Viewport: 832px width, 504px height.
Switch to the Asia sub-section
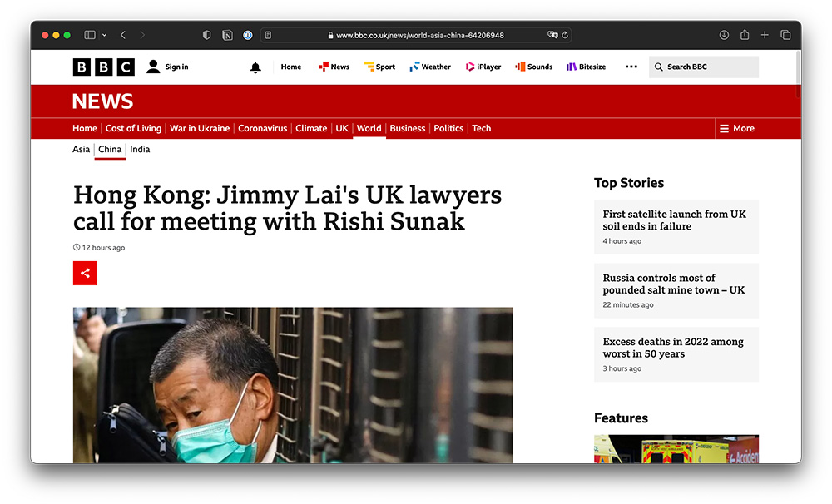pos(81,150)
